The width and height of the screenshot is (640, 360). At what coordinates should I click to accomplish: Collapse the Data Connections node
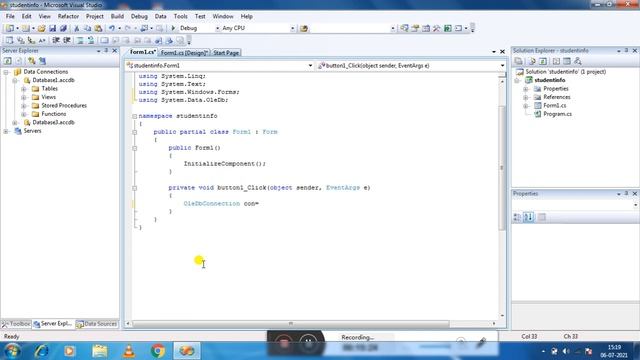coord(6,72)
